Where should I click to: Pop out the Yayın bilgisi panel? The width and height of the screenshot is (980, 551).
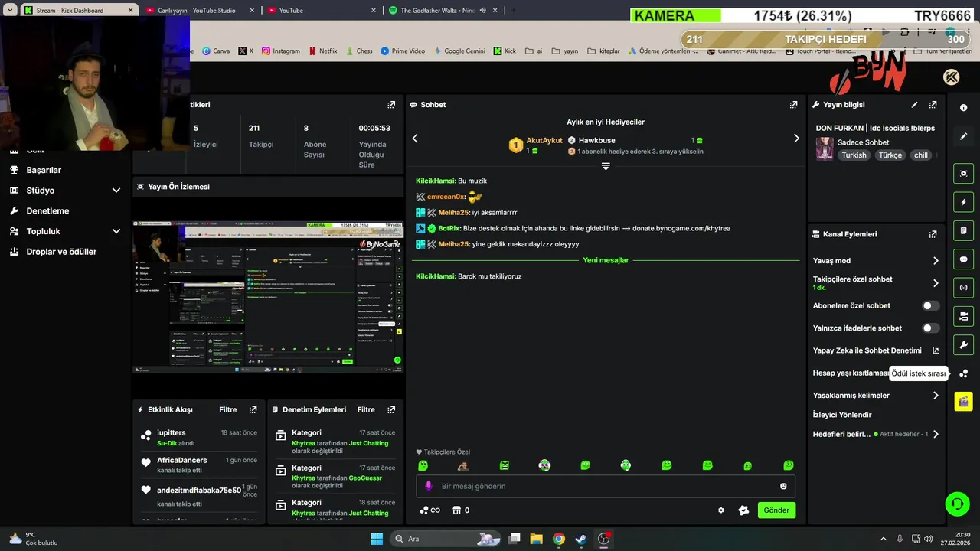[933, 105]
